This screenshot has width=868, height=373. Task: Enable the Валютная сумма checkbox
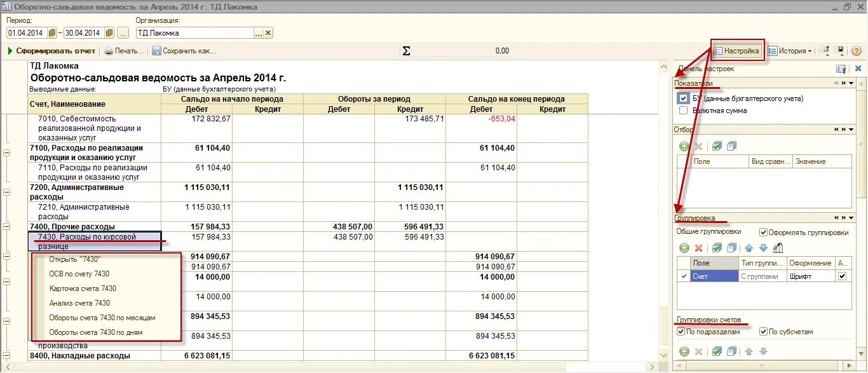683,111
